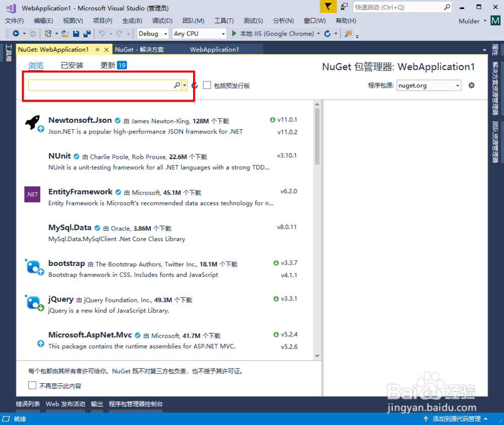
Task: Click the bootstrap package icon
Action: point(33,266)
